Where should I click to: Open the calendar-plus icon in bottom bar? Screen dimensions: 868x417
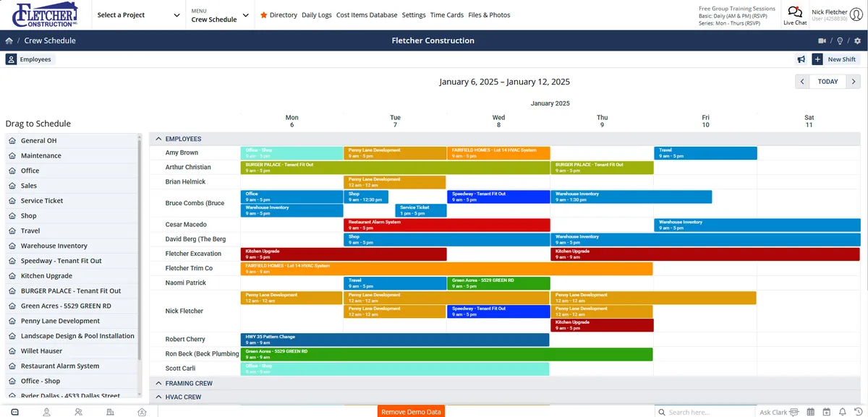tap(826, 412)
